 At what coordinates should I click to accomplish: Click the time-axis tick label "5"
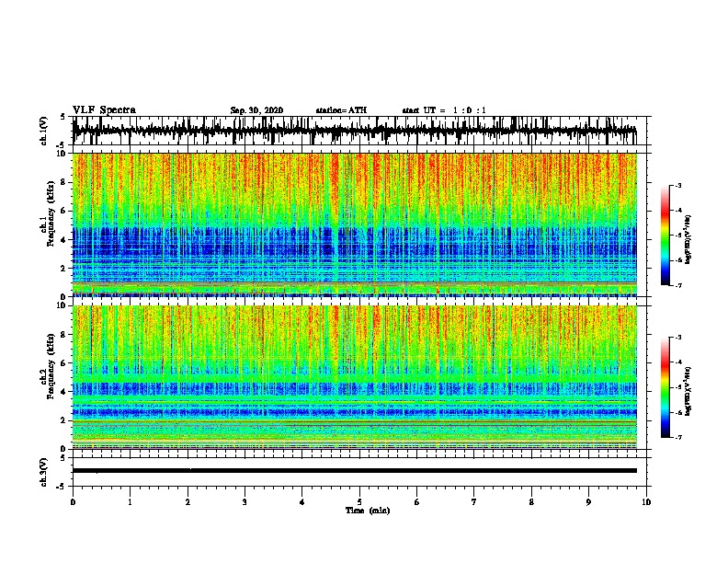click(359, 502)
